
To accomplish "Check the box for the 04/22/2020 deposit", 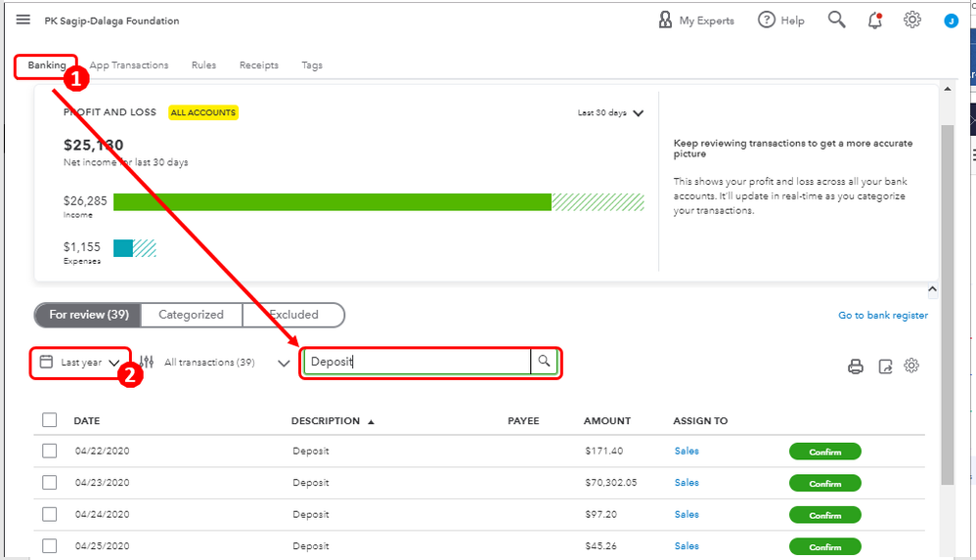I will (x=50, y=452).
